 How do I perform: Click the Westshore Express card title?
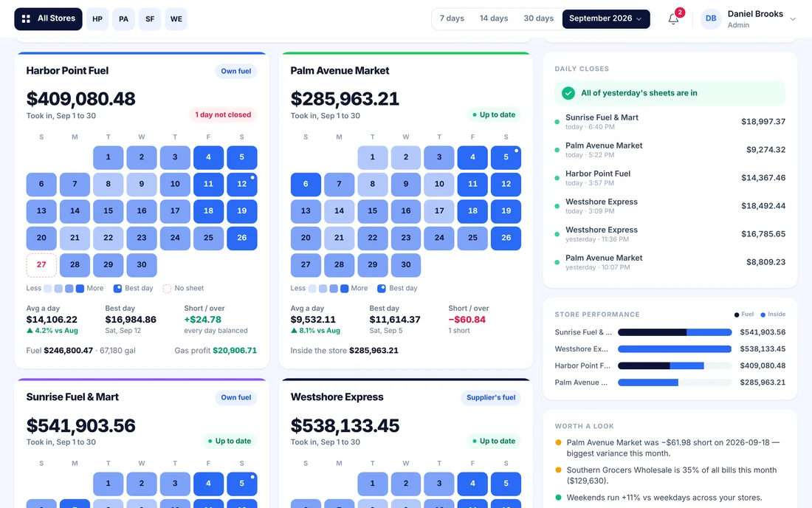pyautogui.click(x=337, y=397)
